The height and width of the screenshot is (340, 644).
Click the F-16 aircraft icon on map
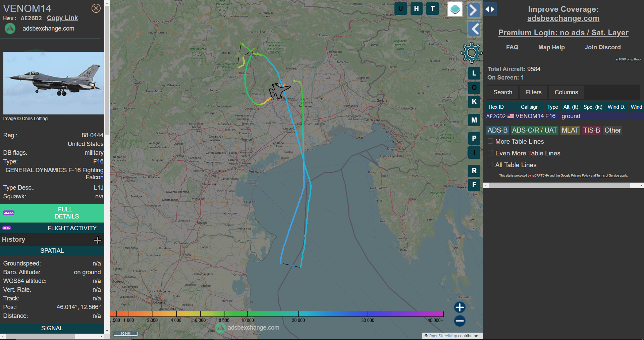tap(279, 91)
